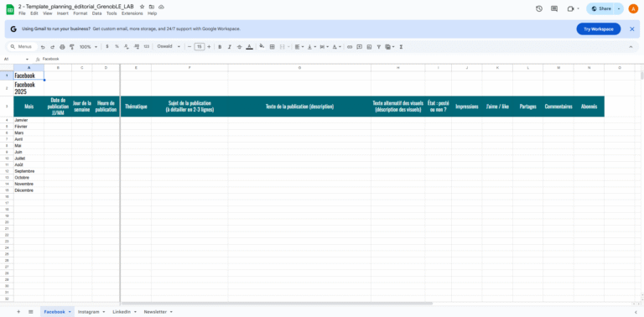Open the account avatar
The height and width of the screenshot is (317, 644).
pos(633,8)
